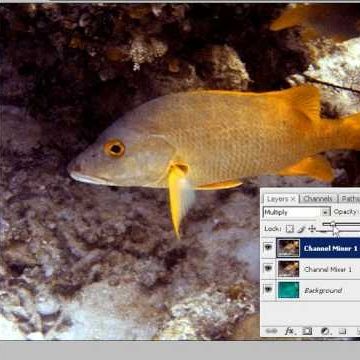
Task: Create a new group icon
Action: click(342, 331)
